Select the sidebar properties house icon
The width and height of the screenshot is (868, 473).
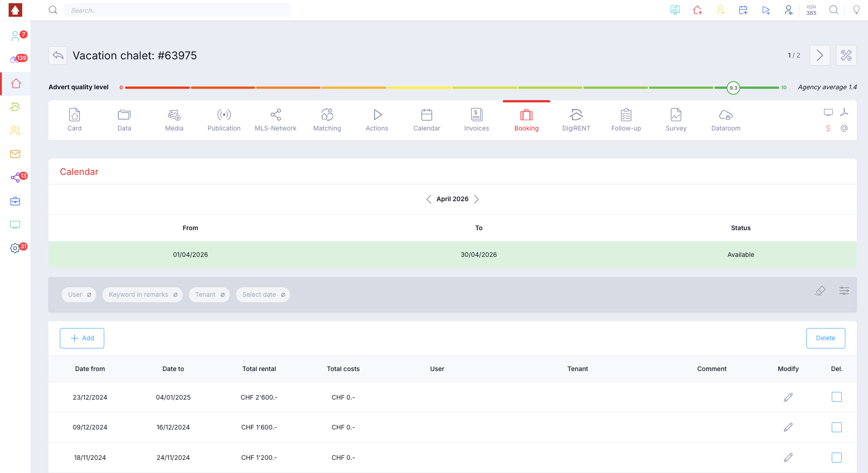(16, 83)
